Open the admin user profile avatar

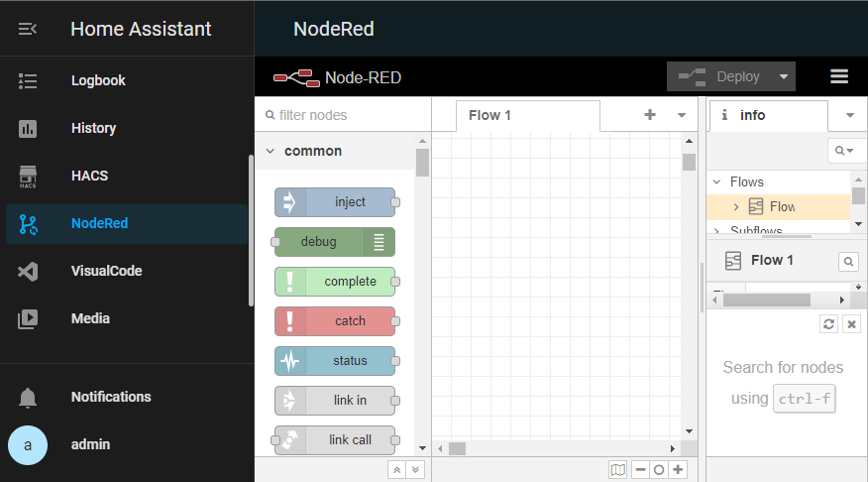coord(28,445)
